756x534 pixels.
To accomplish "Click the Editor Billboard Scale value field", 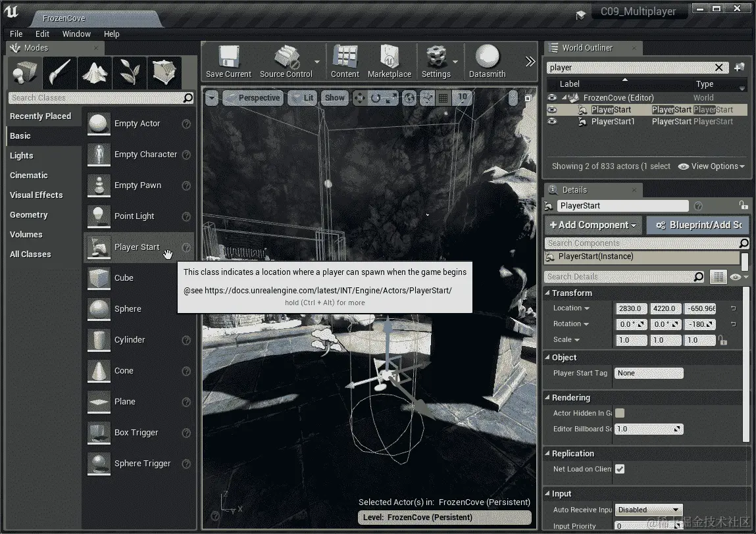I will (x=649, y=429).
